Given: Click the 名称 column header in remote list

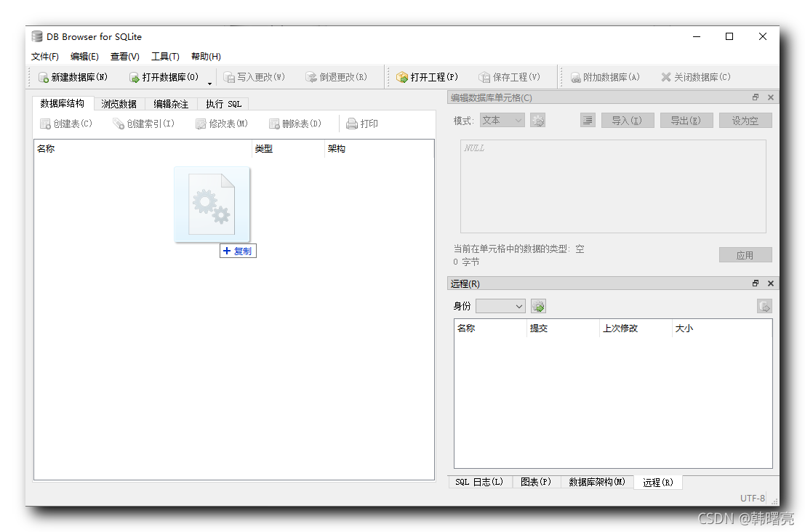Looking at the screenshot, I should click(490, 329).
